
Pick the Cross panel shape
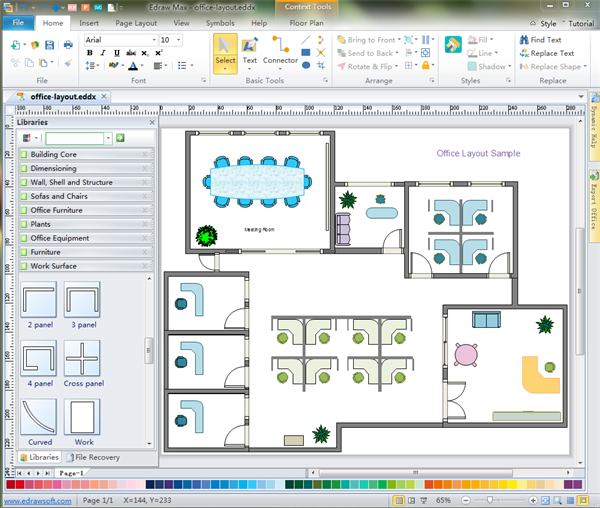[x=82, y=358]
